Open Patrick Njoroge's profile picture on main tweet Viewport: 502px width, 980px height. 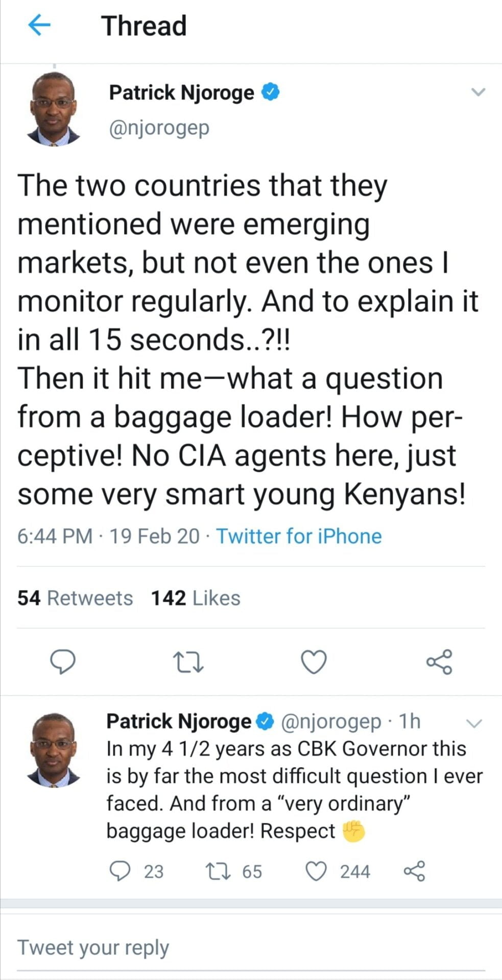[x=53, y=110]
